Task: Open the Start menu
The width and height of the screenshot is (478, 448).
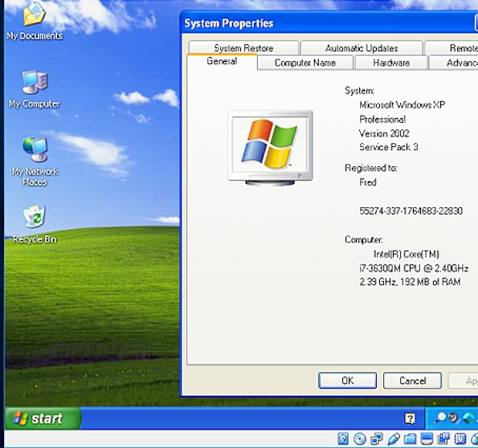Action: (43, 418)
